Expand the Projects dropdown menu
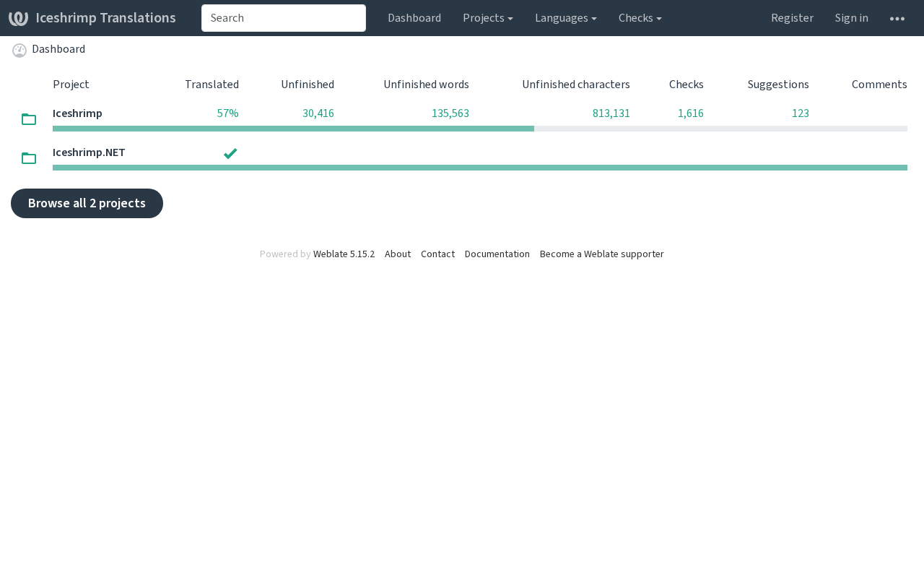 coord(487,18)
